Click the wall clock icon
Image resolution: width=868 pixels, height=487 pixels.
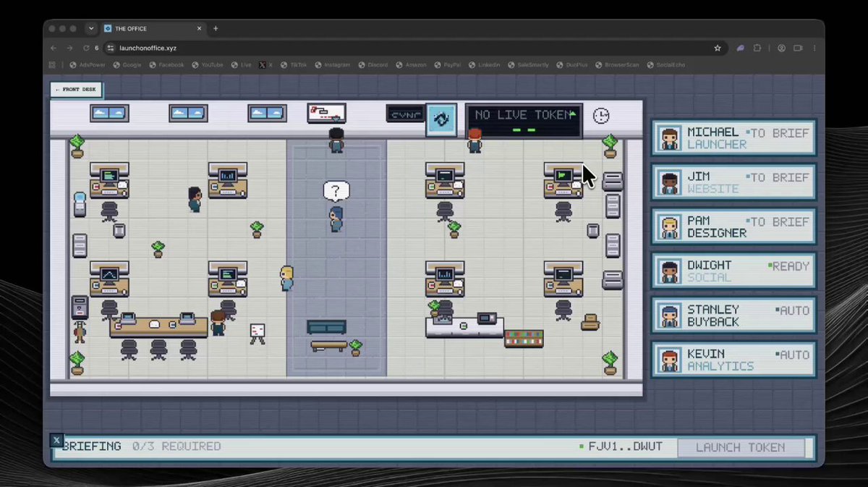click(x=601, y=116)
